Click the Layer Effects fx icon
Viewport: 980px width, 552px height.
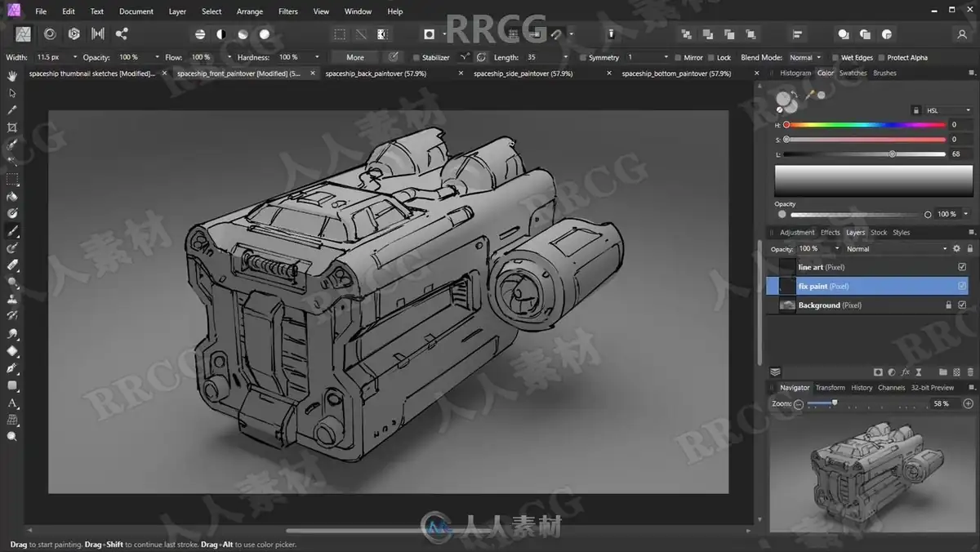pos(906,372)
